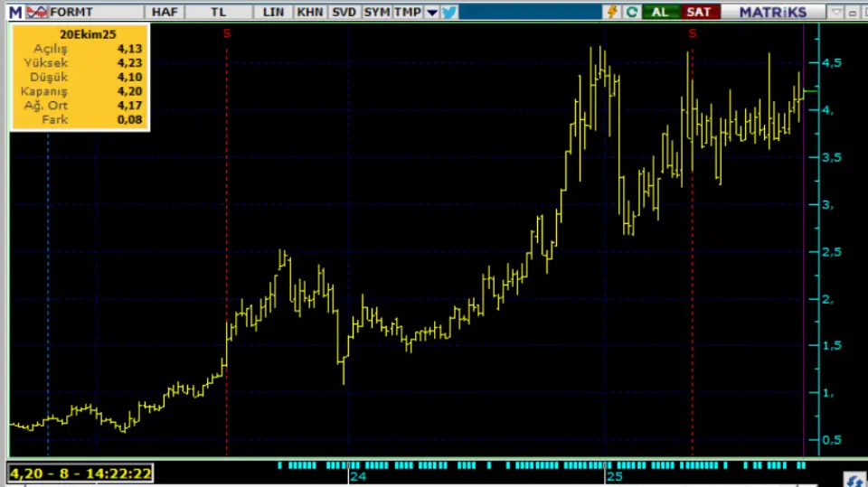Click the Twitter bird icon

click(x=449, y=12)
